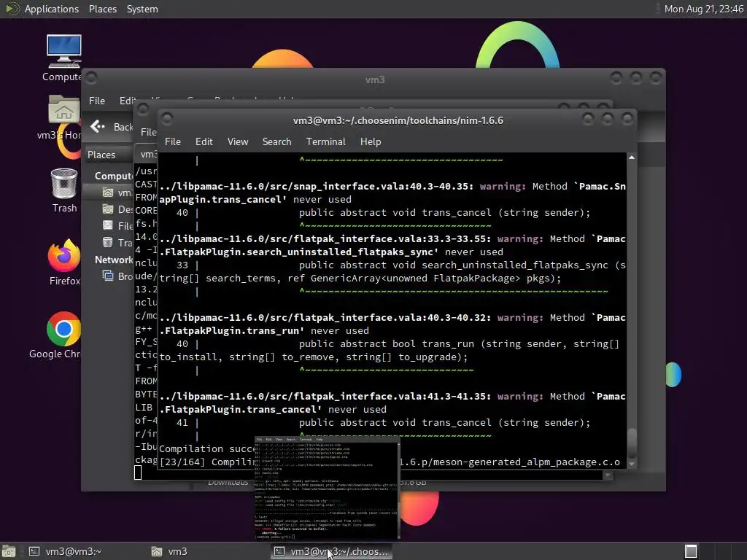Select Computer heading in file manager sidebar
Image resolution: width=747 pixels, height=560 pixels.
pos(113,176)
